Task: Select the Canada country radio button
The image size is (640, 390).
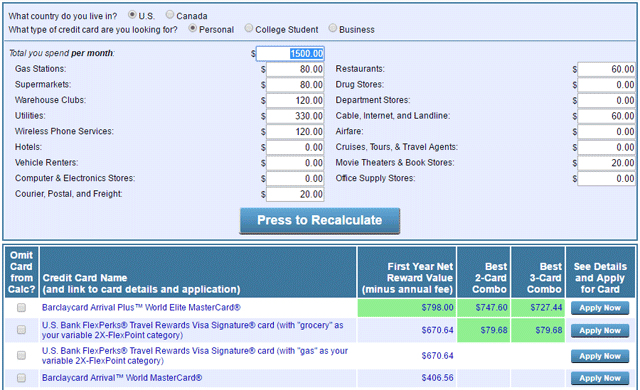Action: 170,15
